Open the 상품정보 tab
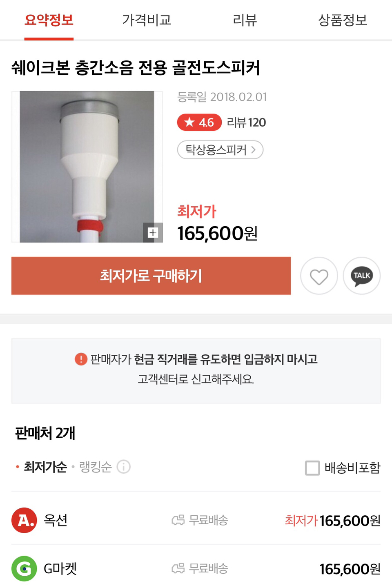 pos(343,20)
